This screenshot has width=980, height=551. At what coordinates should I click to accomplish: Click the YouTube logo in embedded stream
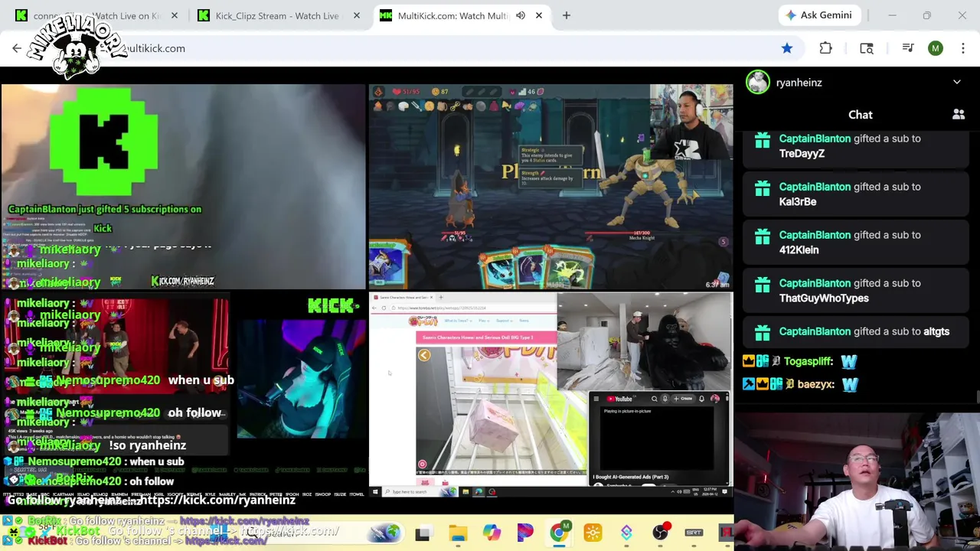(619, 399)
